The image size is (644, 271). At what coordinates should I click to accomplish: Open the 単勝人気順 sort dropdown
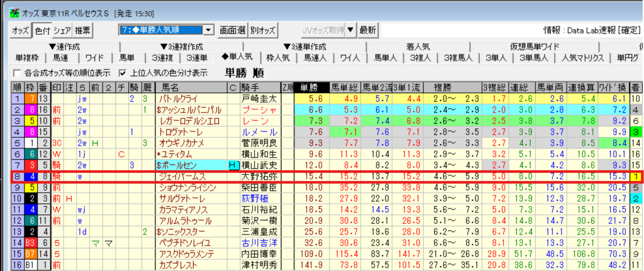pos(208,30)
